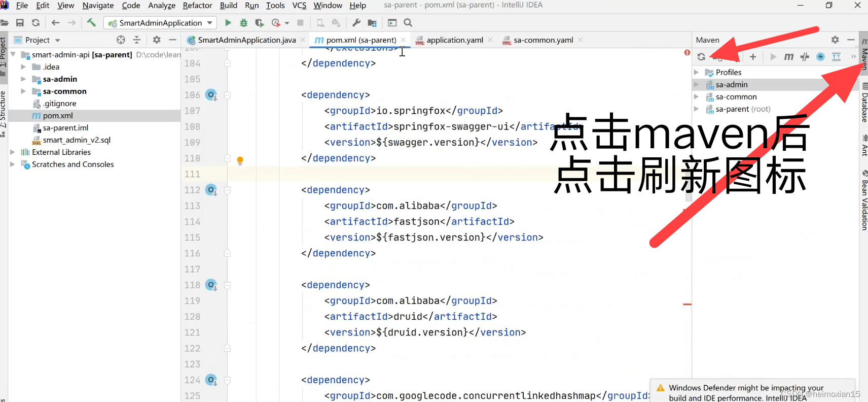This screenshot has height=402, width=868.
Task: Open the VCS menu
Action: pos(299,6)
